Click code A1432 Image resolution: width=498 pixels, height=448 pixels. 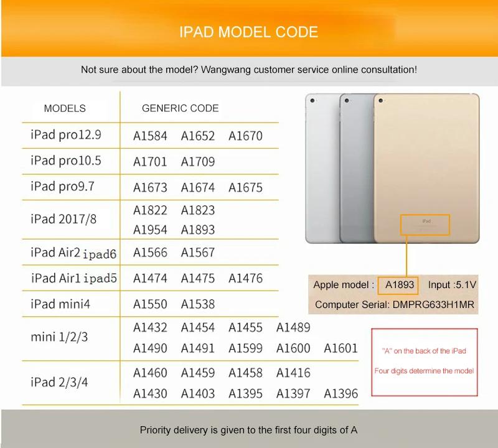(x=150, y=328)
